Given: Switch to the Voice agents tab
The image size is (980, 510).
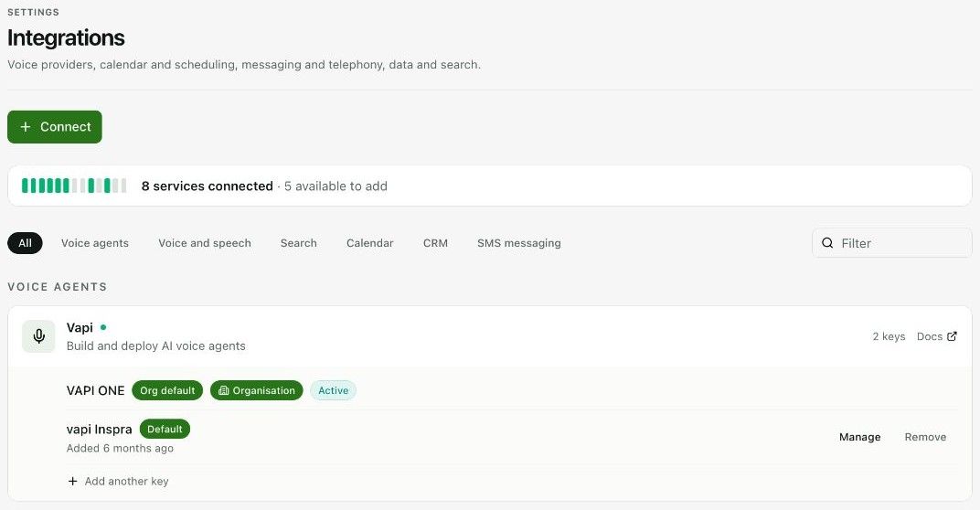Looking at the screenshot, I should pos(95,243).
